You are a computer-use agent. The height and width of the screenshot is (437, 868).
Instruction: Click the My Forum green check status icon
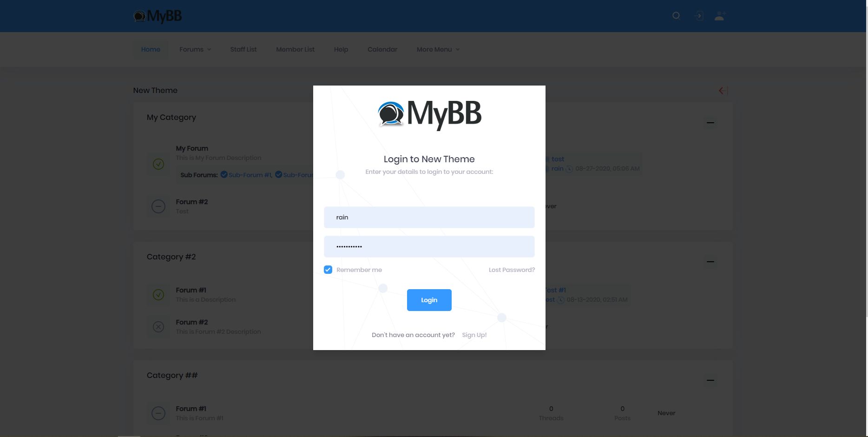[158, 164]
